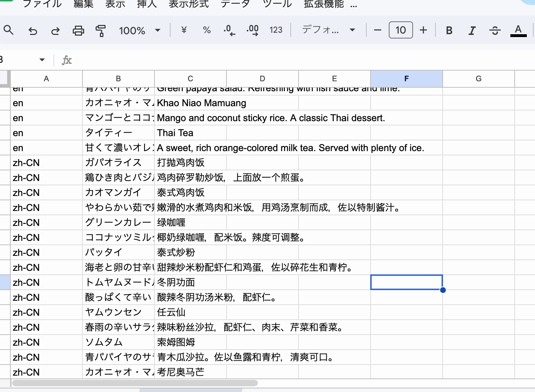This screenshot has height=392, width=535.
Task: Select cell containing ガパオライス
Action: (x=118, y=163)
